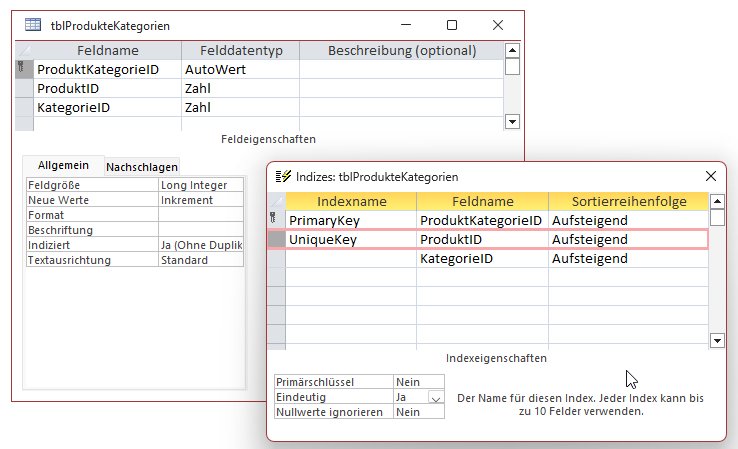This screenshot has width=738, height=449.
Task: Click the Sortierreihenfolge column header
Action: pyautogui.click(x=629, y=201)
